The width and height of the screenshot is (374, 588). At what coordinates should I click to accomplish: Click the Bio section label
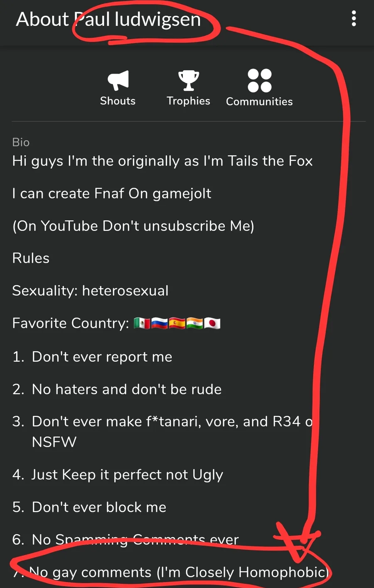(21, 142)
